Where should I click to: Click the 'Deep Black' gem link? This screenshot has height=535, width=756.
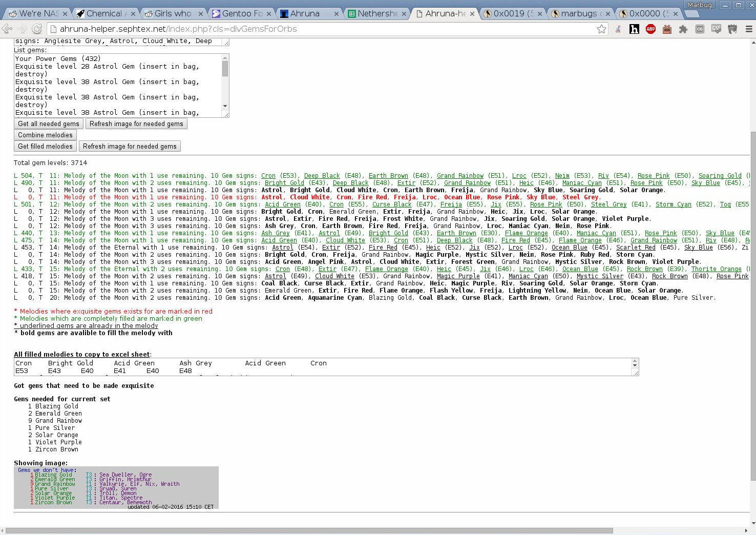point(322,176)
